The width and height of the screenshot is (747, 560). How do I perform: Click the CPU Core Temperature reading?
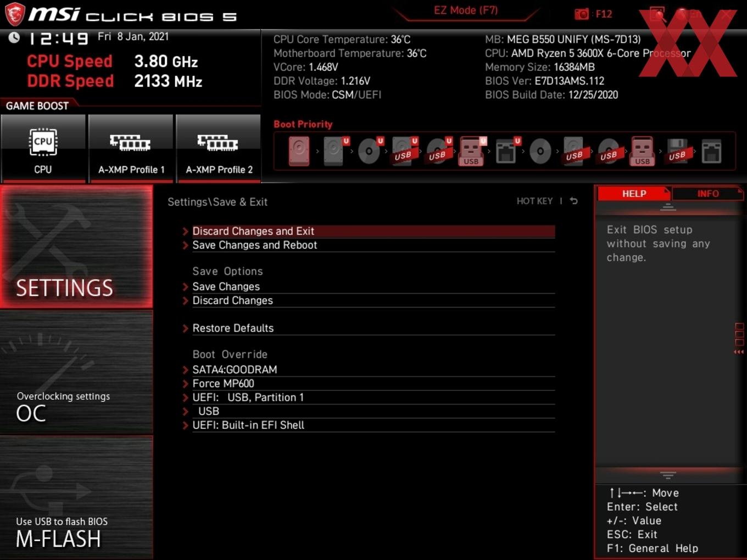342,39
